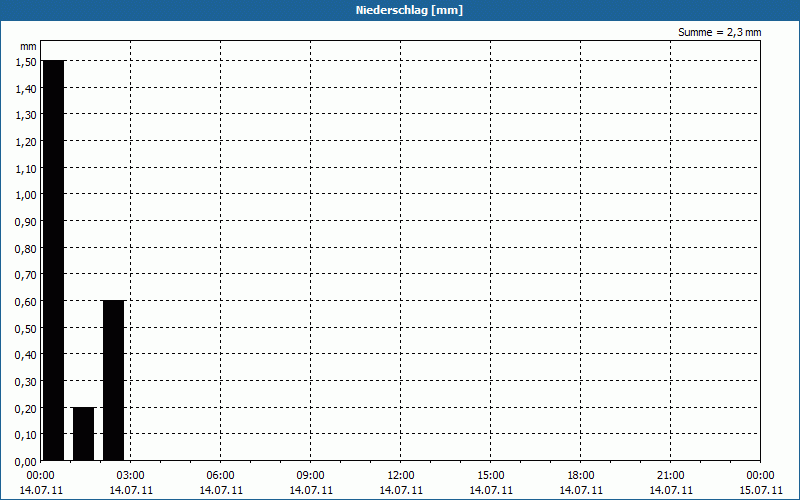Click the Summe = 2,3 mm label
This screenshot has height=500, width=800.
(719, 32)
